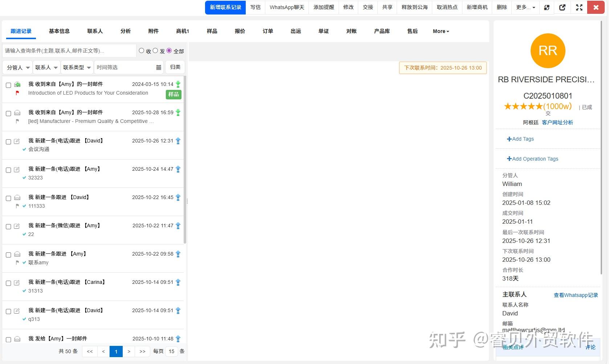Open the 联系类型 filter dropdown
The width and height of the screenshot is (609, 364).
[x=77, y=67]
